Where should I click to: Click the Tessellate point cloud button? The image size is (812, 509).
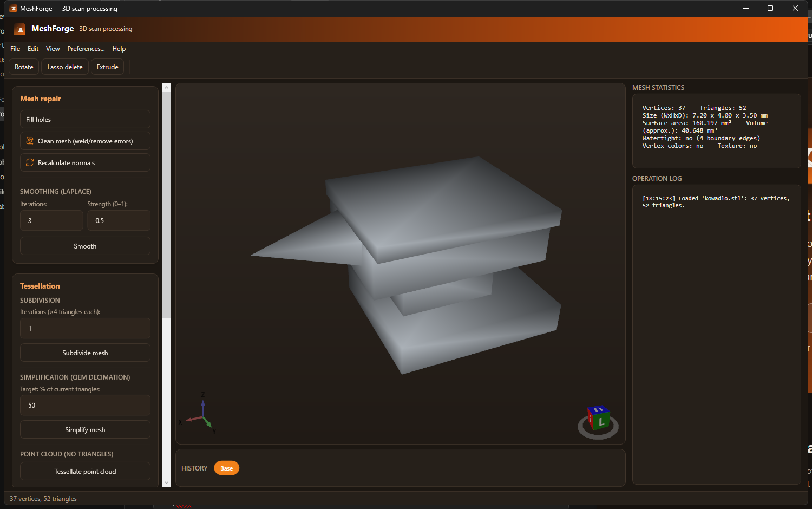(85, 471)
